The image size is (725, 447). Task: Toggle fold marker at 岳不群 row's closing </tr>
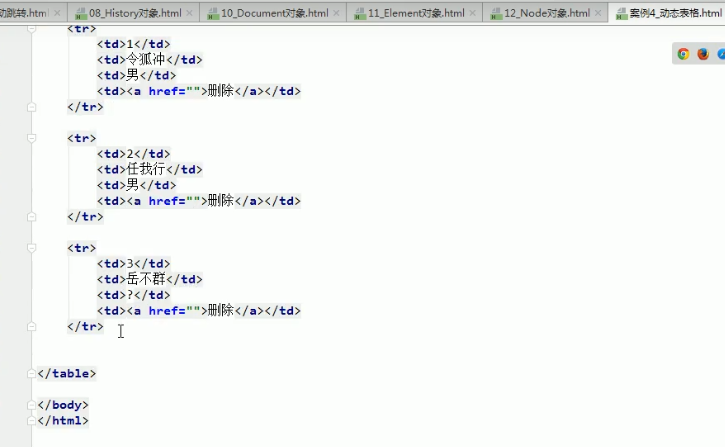(31, 327)
